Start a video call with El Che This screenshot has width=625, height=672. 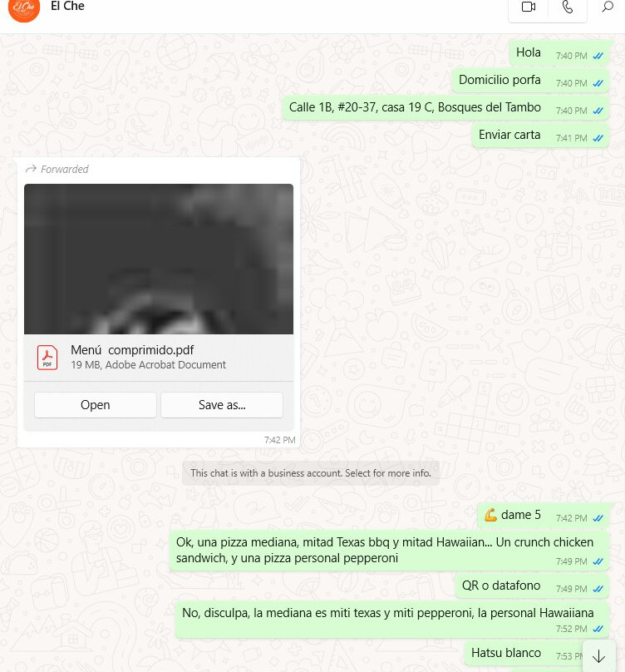click(529, 7)
